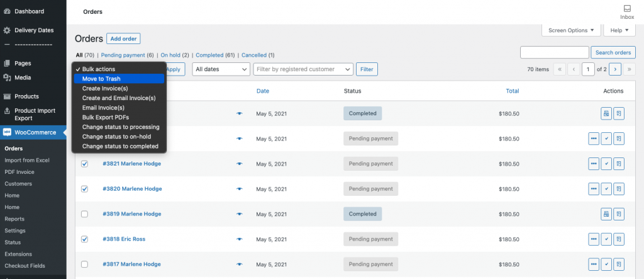The image size is (644, 279).
Task: Open the Inbox icon at top right
Action: [x=627, y=9]
